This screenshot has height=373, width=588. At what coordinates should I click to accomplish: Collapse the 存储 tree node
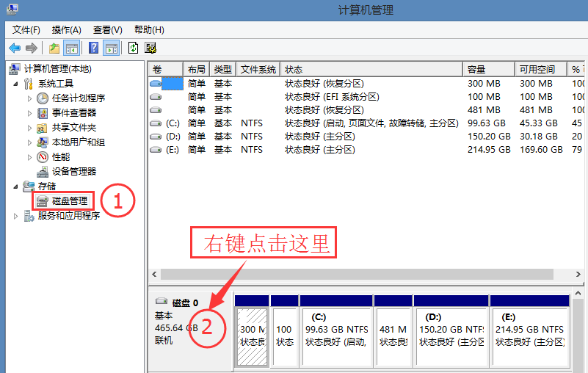pyautogui.click(x=16, y=186)
